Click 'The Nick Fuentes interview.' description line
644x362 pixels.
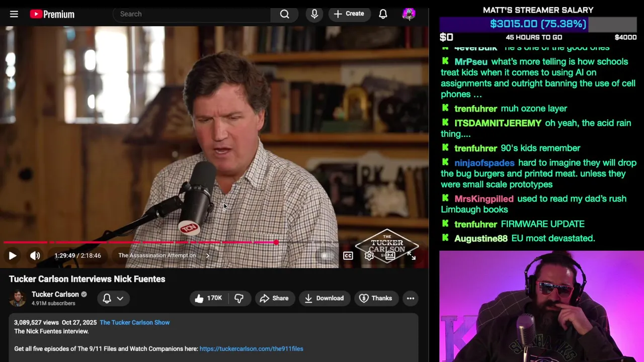pyautogui.click(x=51, y=331)
